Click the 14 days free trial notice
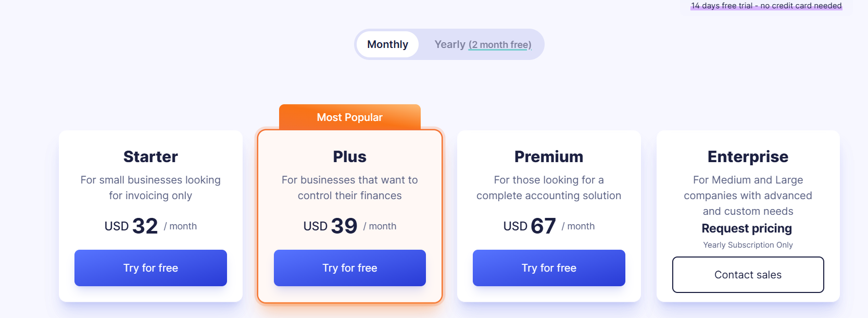This screenshot has height=318, width=868. click(766, 6)
